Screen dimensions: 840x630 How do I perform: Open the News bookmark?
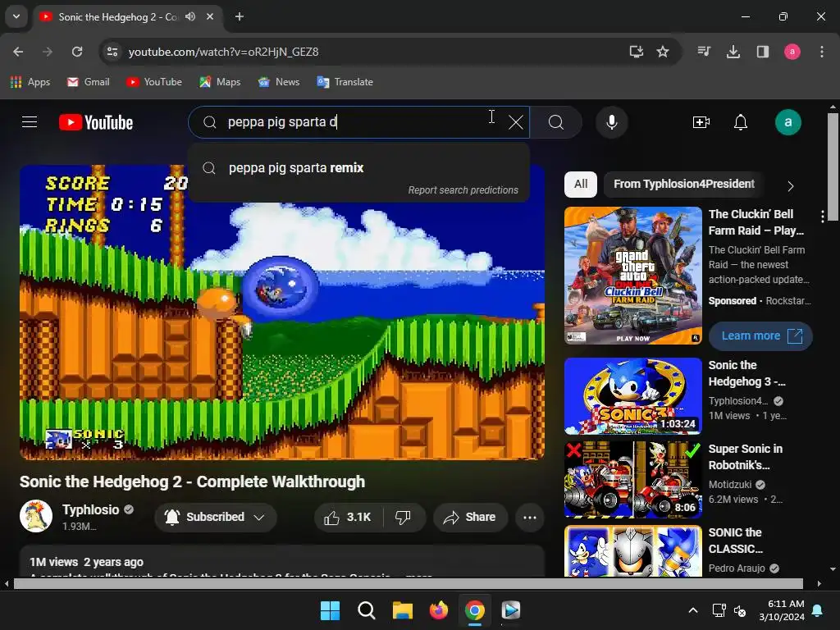279,82
